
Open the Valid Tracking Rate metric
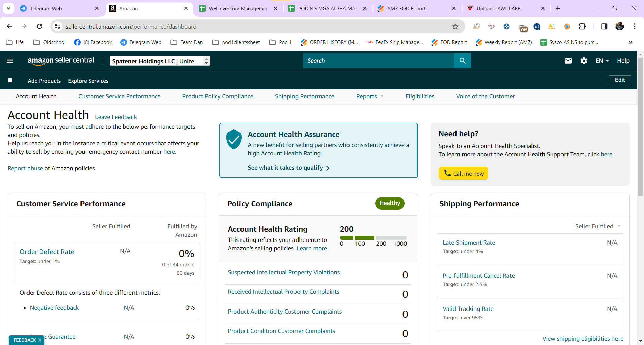click(468, 309)
